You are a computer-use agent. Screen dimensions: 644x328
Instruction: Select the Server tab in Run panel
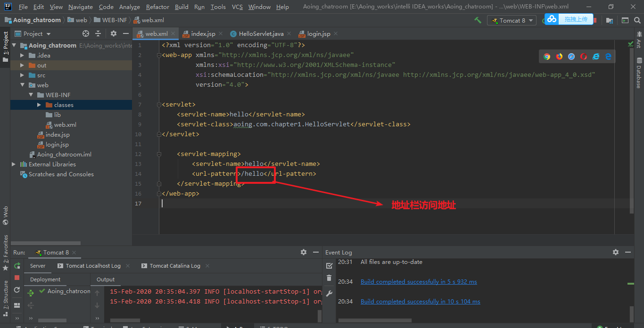coord(38,266)
